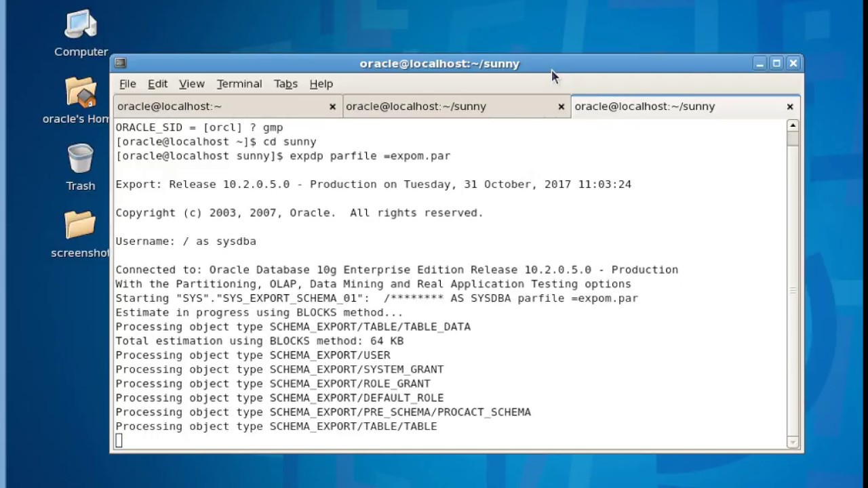The image size is (868, 488).
Task: Click the 'cd sunny' command line
Action: coord(216,142)
